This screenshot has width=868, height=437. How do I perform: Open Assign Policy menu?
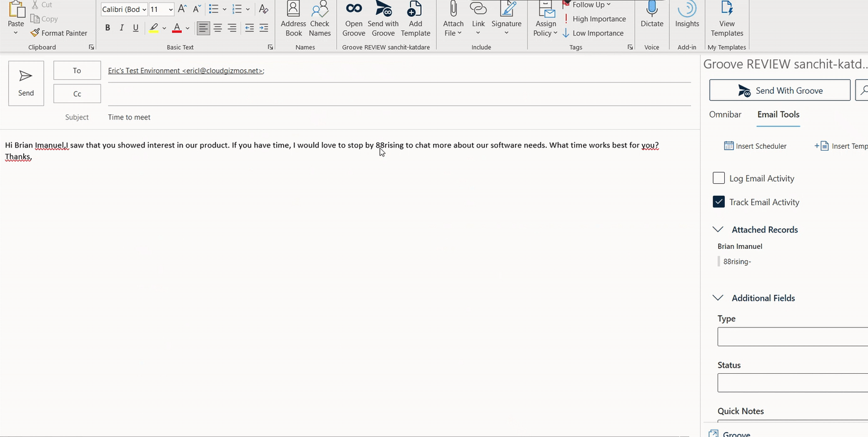546,19
